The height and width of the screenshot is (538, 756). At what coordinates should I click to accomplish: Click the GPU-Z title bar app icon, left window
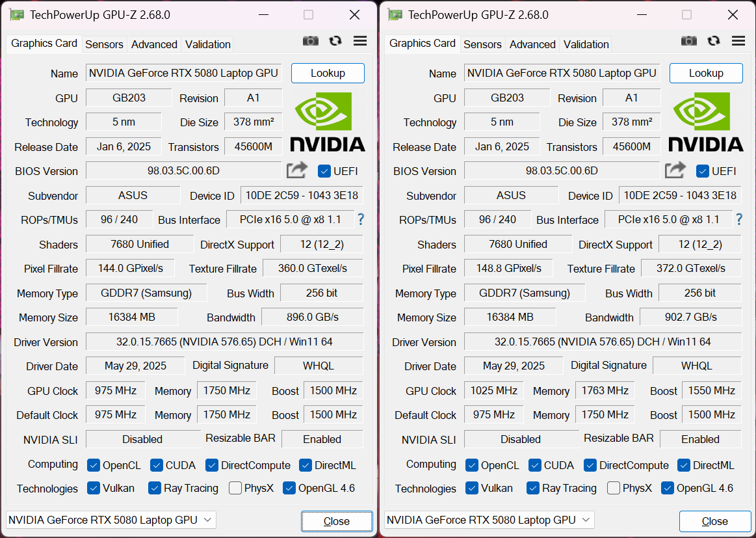pyautogui.click(x=16, y=14)
